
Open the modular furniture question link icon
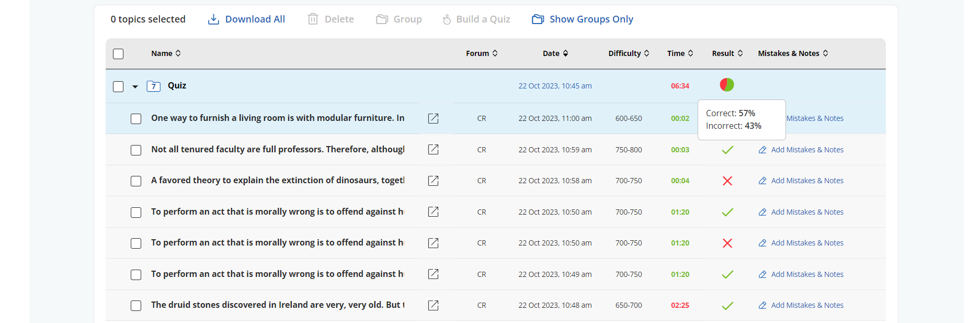pyautogui.click(x=433, y=118)
